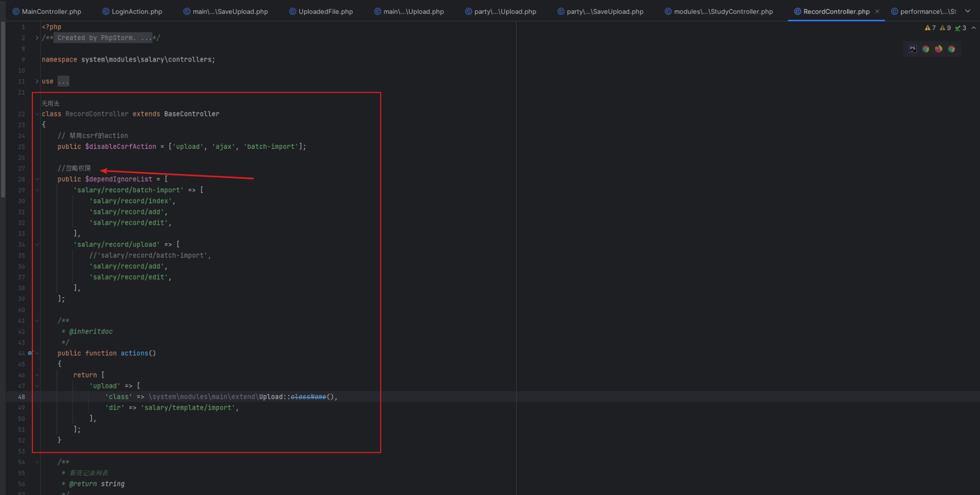Collapse the @inheritdoc docblock on line 41

click(x=37, y=321)
